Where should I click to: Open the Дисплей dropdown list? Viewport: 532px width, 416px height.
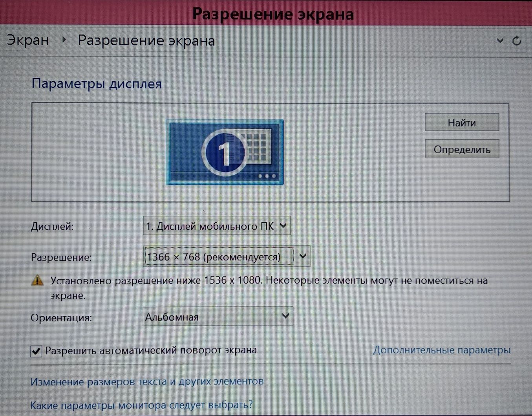[217, 226]
